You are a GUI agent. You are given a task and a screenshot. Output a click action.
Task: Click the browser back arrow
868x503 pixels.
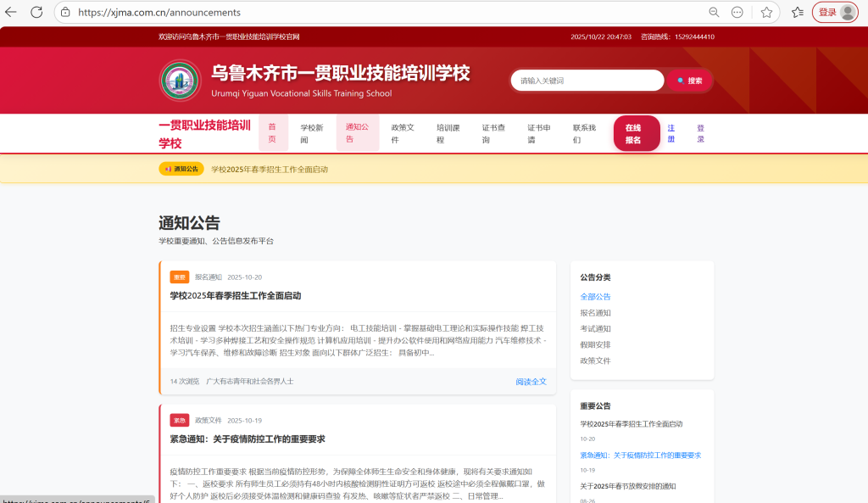click(x=11, y=12)
